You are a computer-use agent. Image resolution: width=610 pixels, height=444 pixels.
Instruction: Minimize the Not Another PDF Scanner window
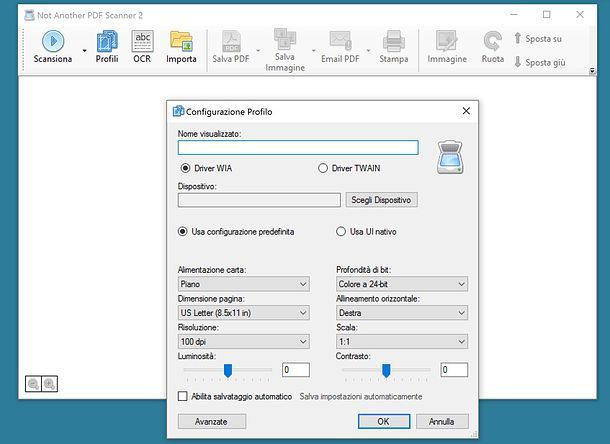pyautogui.click(x=514, y=15)
